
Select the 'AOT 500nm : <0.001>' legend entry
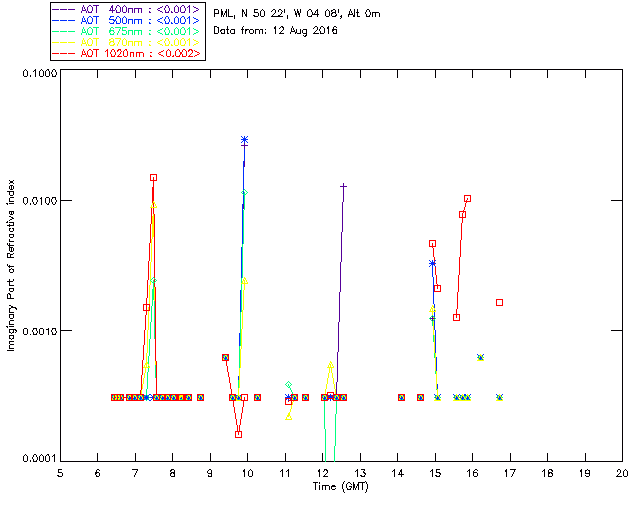pos(127,20)
